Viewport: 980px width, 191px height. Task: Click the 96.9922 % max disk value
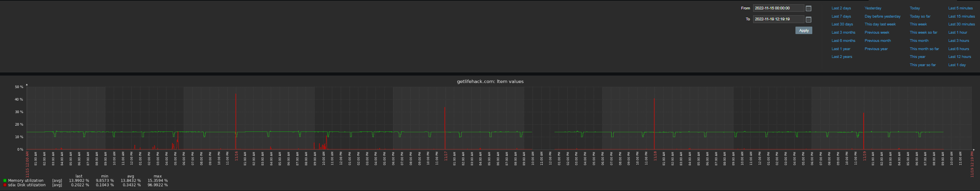click(x=158, y=185)
